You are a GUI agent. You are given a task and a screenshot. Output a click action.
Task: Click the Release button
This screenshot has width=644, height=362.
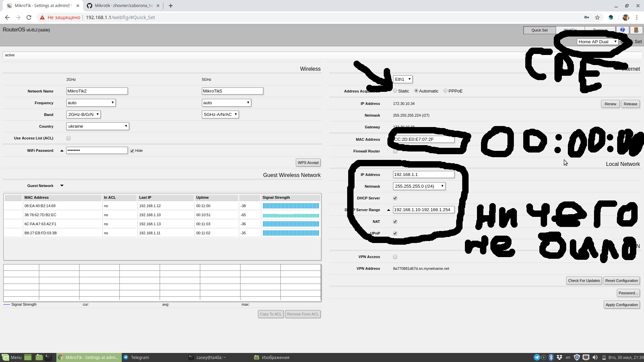(631, 104)
